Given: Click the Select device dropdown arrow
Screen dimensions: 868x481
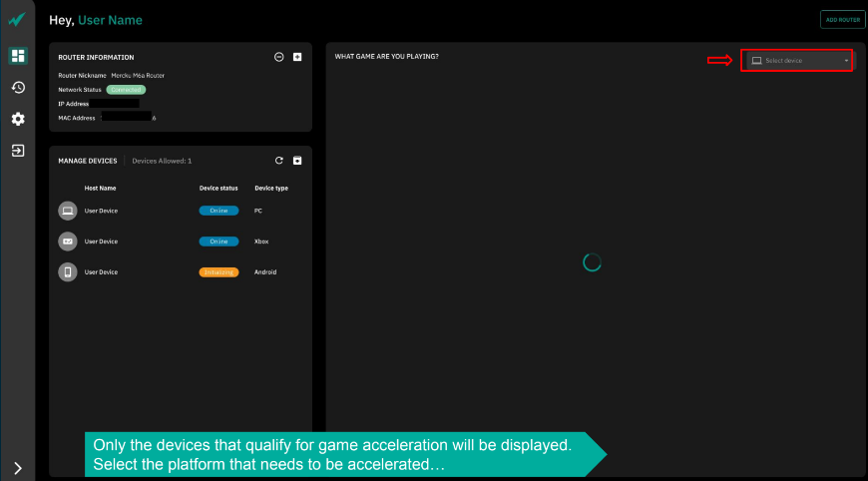Looking at the screenshot, I should point(846,61).
